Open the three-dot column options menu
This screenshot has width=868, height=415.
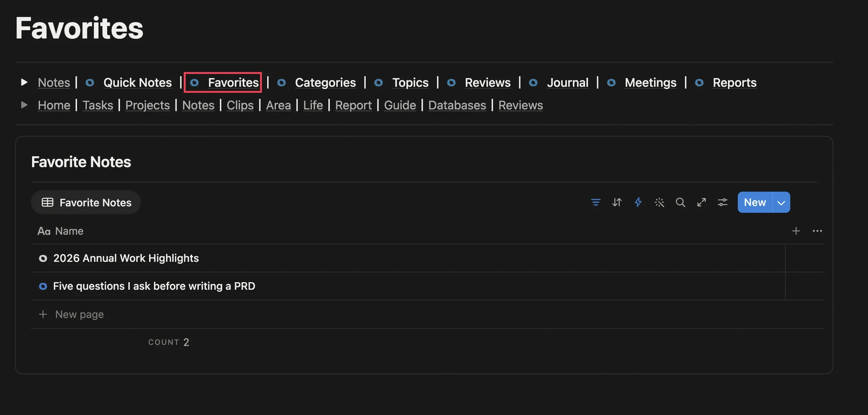pyautogui.click(x=817, y=231)
